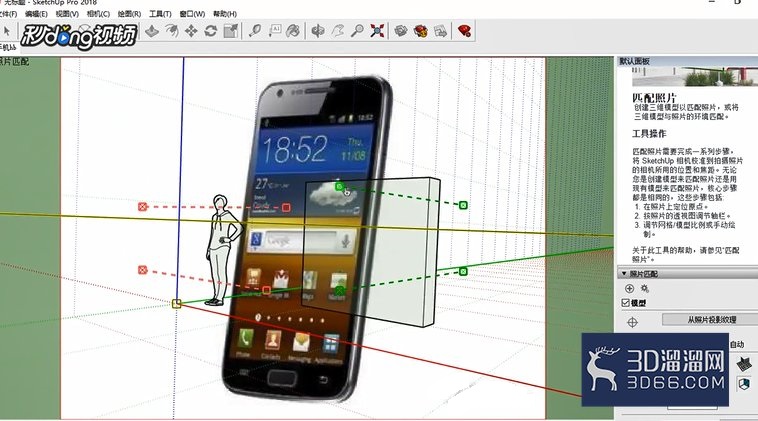The width and height of the screenshot is (758, 421).
Task: Select the Pan hand tool
Action: tap(337, 31)
